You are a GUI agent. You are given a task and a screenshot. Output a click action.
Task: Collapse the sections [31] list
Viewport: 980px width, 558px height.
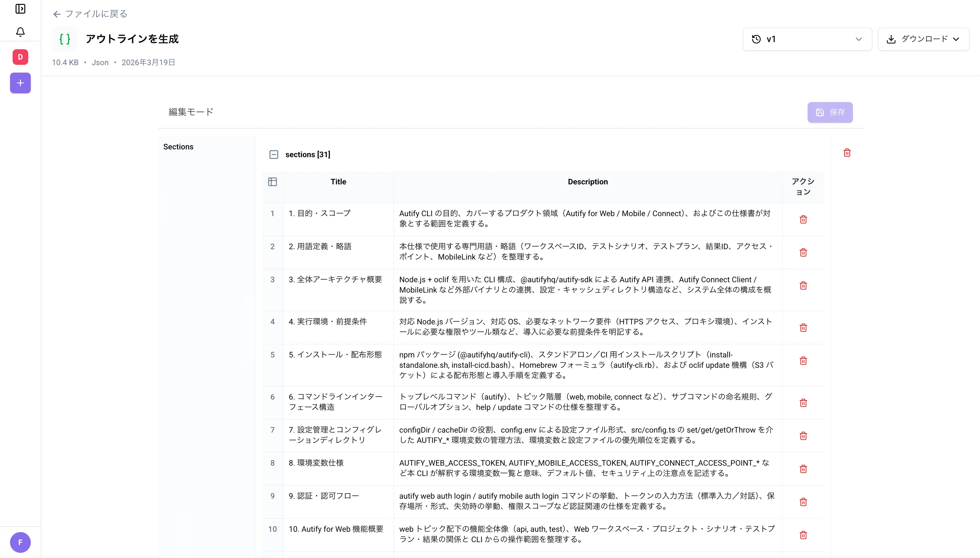(274, 155)
